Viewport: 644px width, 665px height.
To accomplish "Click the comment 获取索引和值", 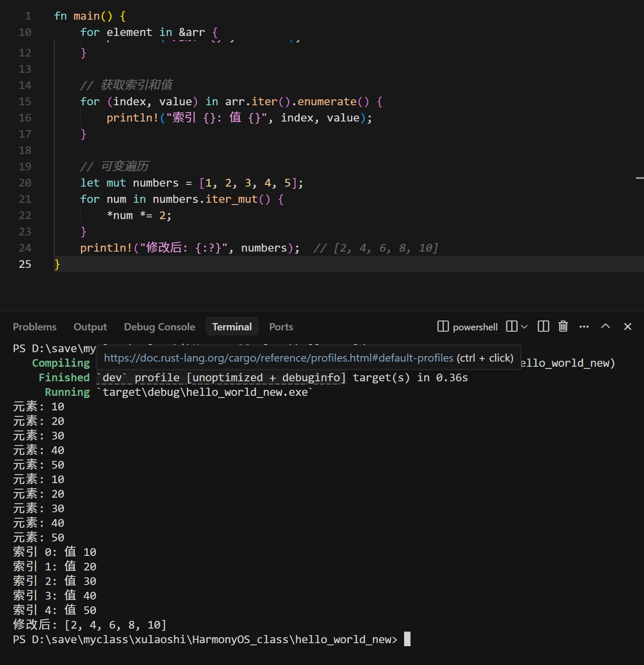I will coord(126,85).
